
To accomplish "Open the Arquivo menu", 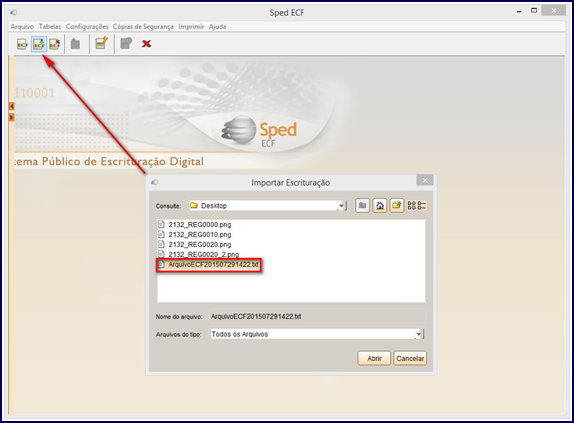I will [x=22, y=27].
